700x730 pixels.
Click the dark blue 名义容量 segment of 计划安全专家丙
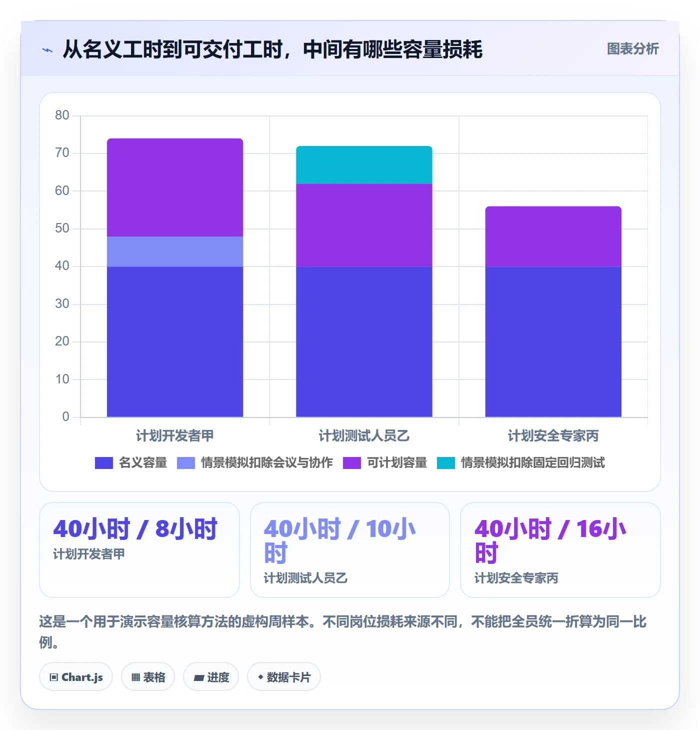click(553, 342)
